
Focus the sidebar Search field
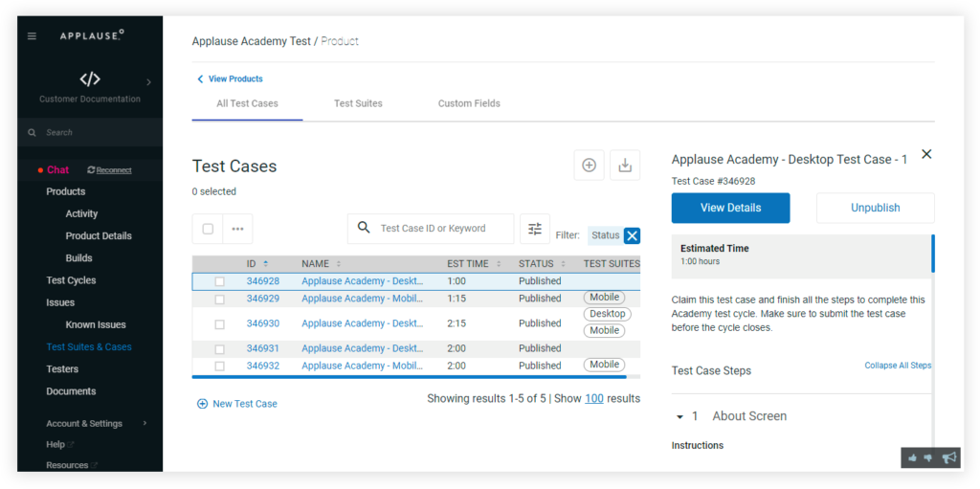[90, 133]
